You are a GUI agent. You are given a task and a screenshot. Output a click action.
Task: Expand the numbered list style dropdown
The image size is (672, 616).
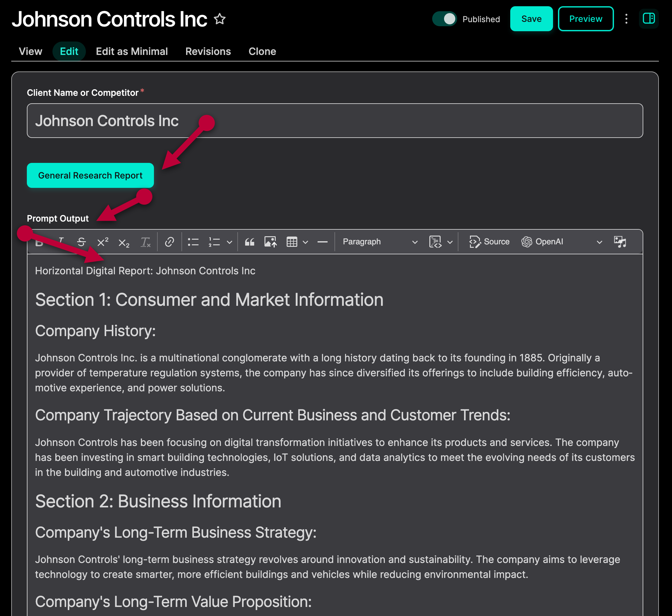[x=230, y=242]
